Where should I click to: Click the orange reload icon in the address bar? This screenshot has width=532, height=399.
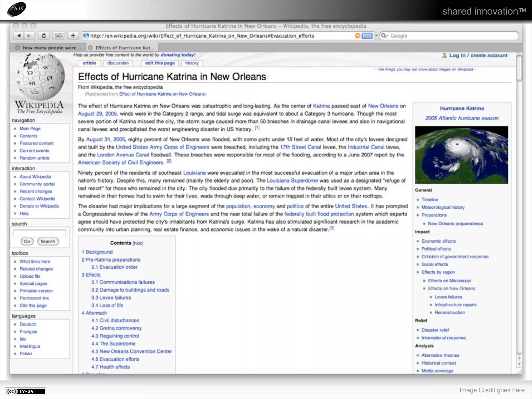click(358, 36)
